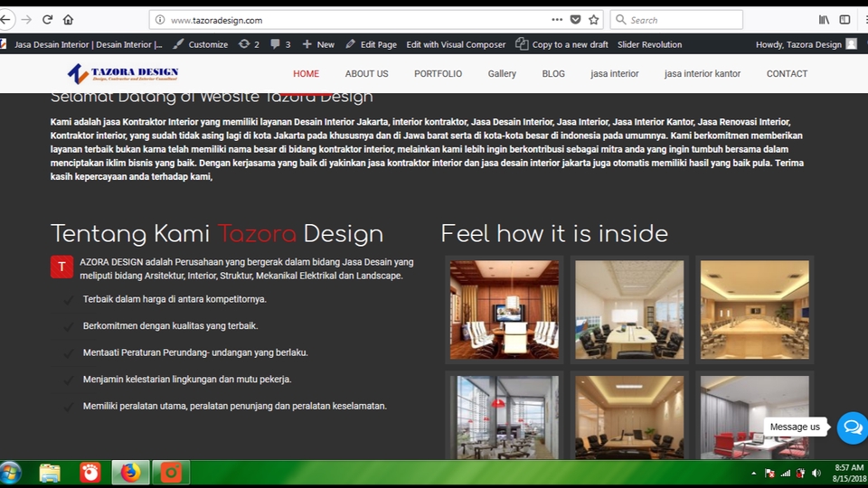Click the red T drop-cap box
Image resolution: width=868 pixels, height=488 pixels.
(x=62, y=267)
